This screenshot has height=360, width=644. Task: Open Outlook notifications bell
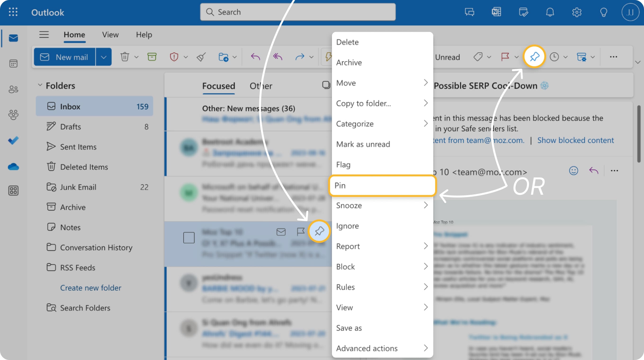(x=550, y=12)
